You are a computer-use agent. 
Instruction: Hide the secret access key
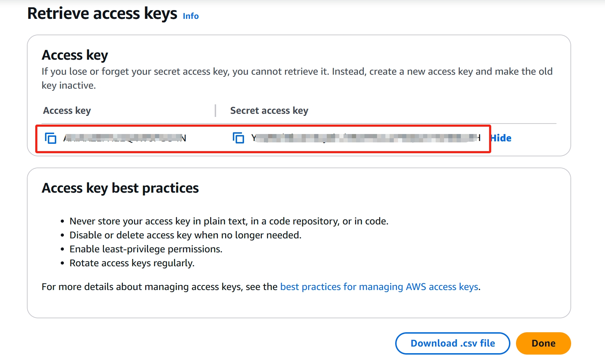501,138
